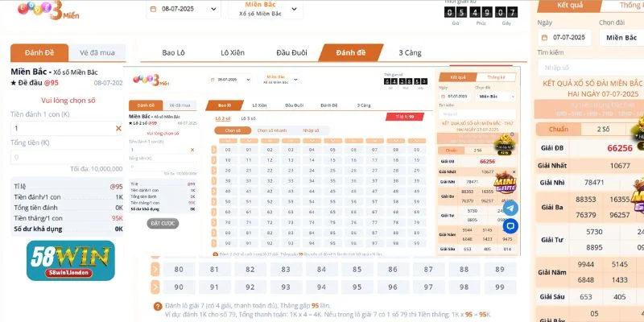Open the 58WIN banner image
644x322 pixels.
[x=71, y=261]
